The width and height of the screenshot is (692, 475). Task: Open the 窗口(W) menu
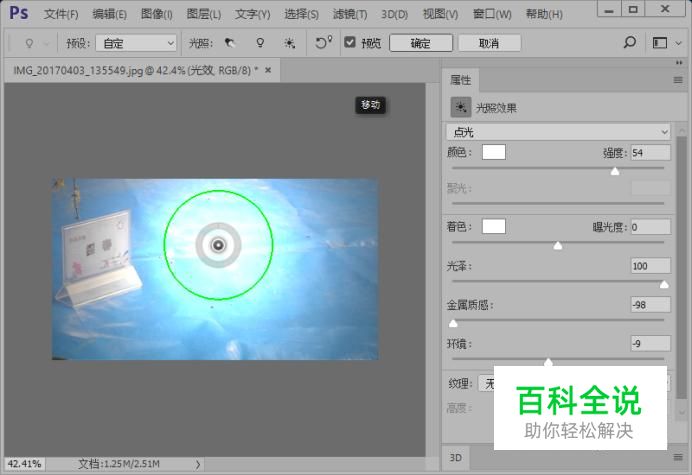click(492, 14)
